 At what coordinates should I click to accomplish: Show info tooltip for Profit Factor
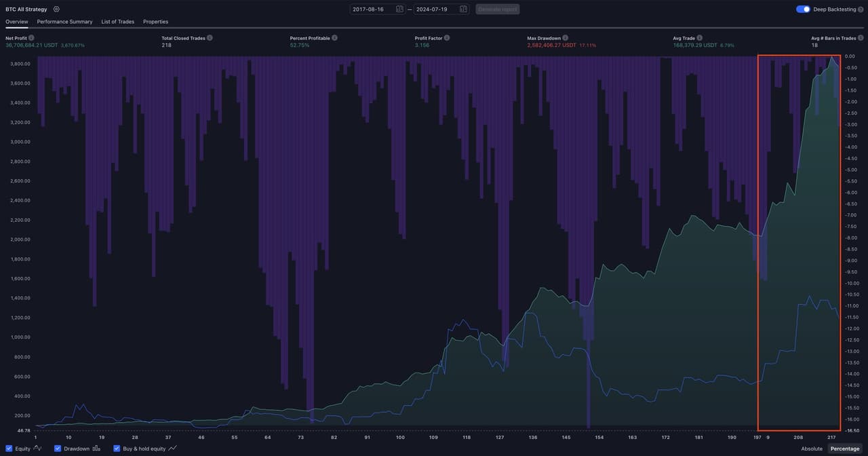[448, 38]
